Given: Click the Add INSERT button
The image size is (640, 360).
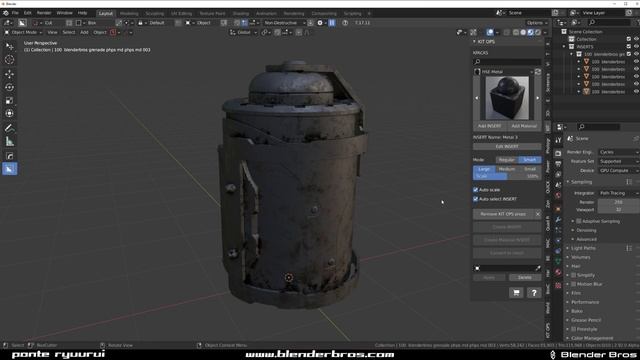Looking at the screenshot, I should [489, 126].
